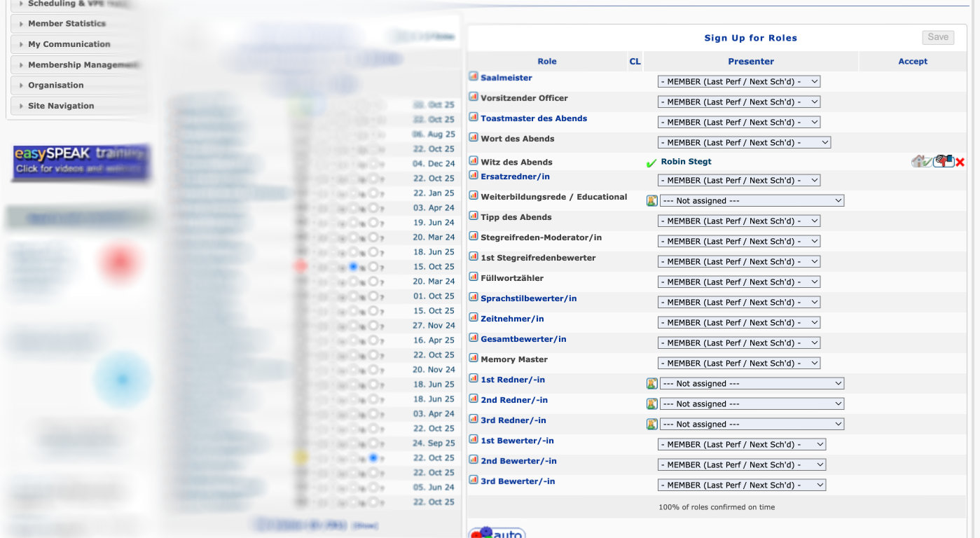Viewport: 980px width, 538px height.
Task: Open the Gesamtbewerter/in role link
Action: [x=523, y=339]
